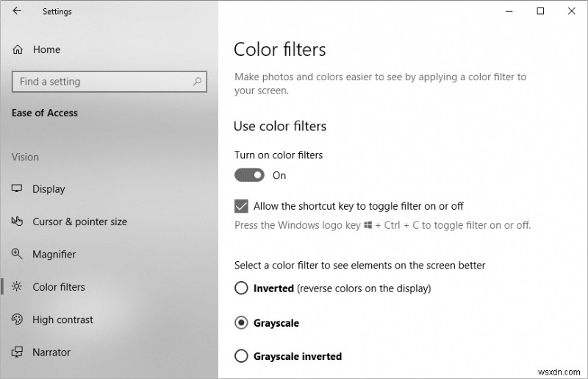Viewport: 588px width, 379px height.
Task: Go to Home settings
Action: coord(46,49)
